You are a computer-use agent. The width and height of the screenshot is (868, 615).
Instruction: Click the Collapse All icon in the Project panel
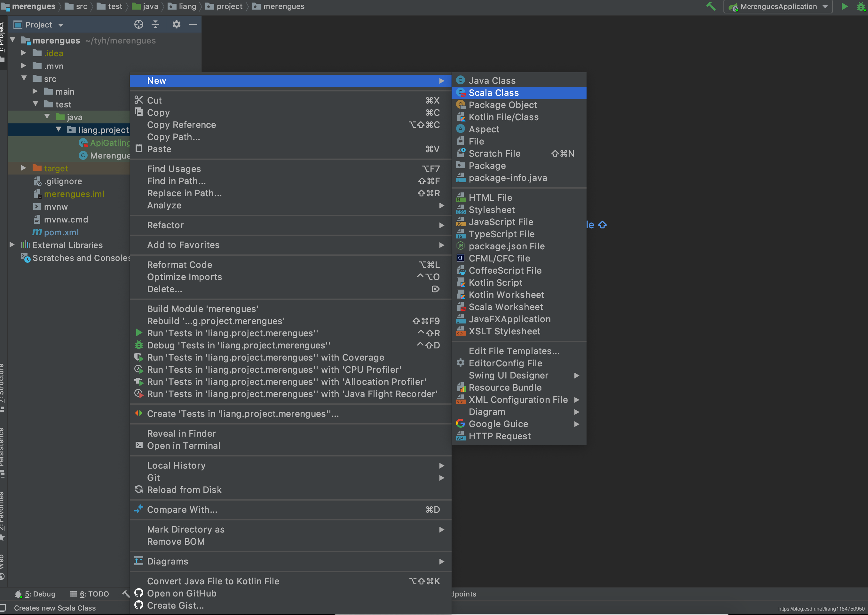click(155, 25)
